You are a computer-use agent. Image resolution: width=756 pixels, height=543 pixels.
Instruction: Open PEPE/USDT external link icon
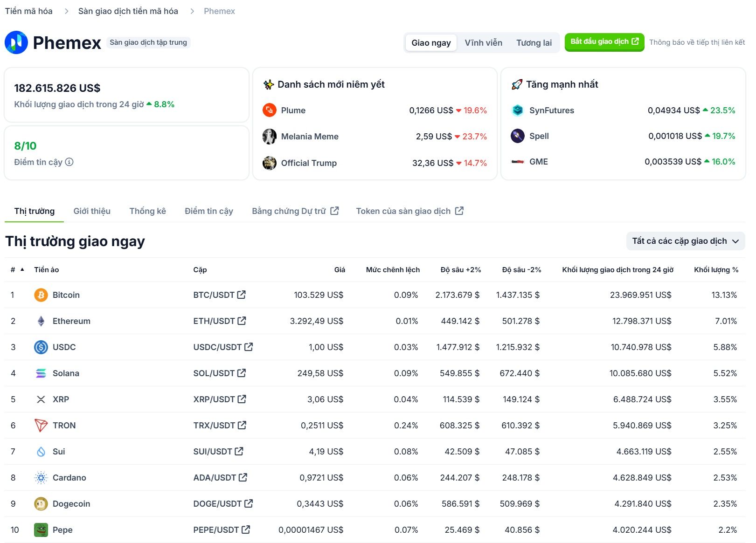[246, 529]
